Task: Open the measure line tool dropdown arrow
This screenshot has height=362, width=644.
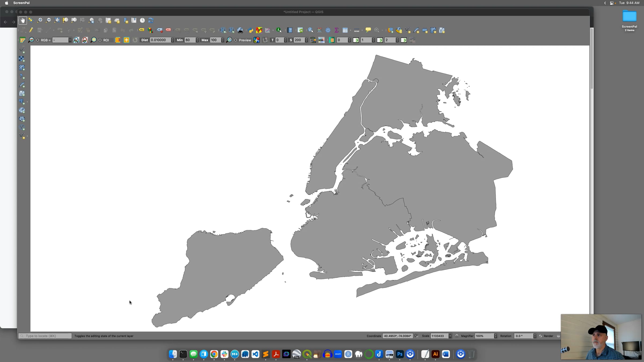Action: [x=362, y=31]
